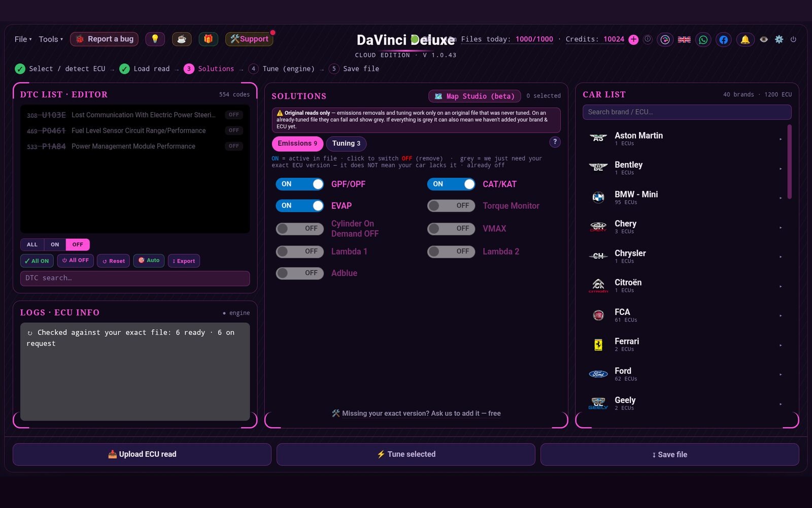Click the power logout icon

pyautogui.click(x=793, y=39)
